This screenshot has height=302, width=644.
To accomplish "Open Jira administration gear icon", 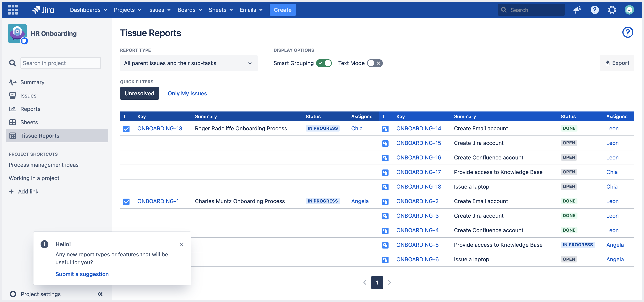I will tap(612, 10).
